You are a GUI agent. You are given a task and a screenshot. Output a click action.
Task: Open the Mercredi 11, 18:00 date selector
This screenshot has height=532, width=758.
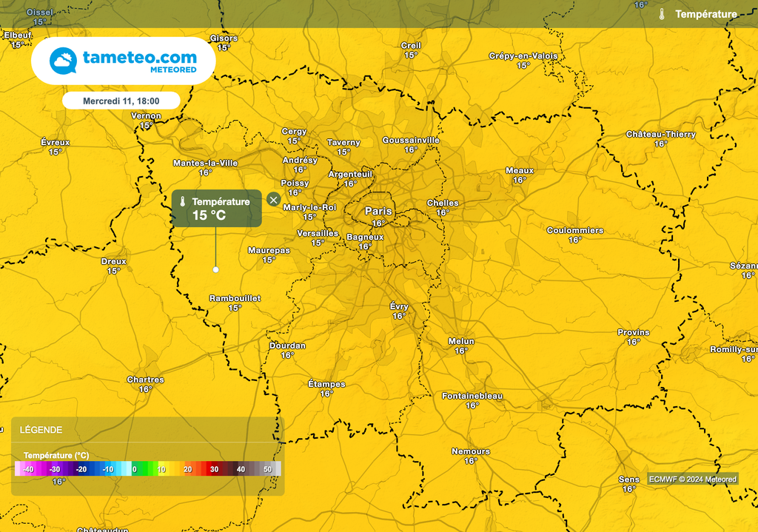point(123,100)
